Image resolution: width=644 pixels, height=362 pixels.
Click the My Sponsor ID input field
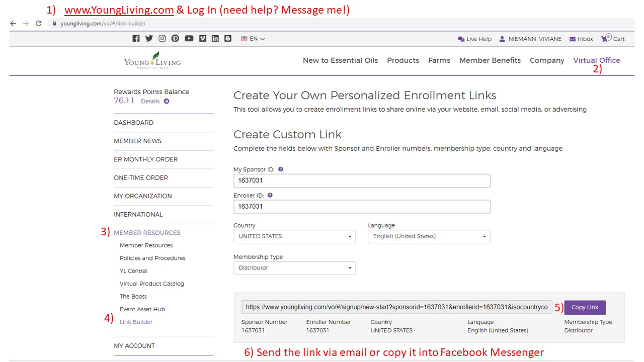(362, 180)
